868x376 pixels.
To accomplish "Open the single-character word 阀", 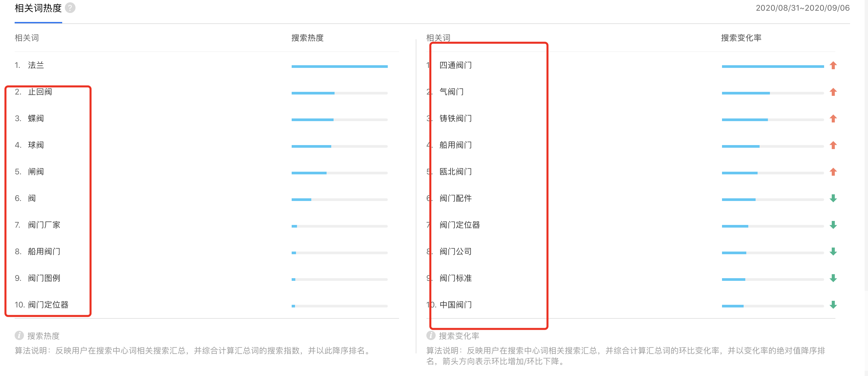I will click(32, 198).
